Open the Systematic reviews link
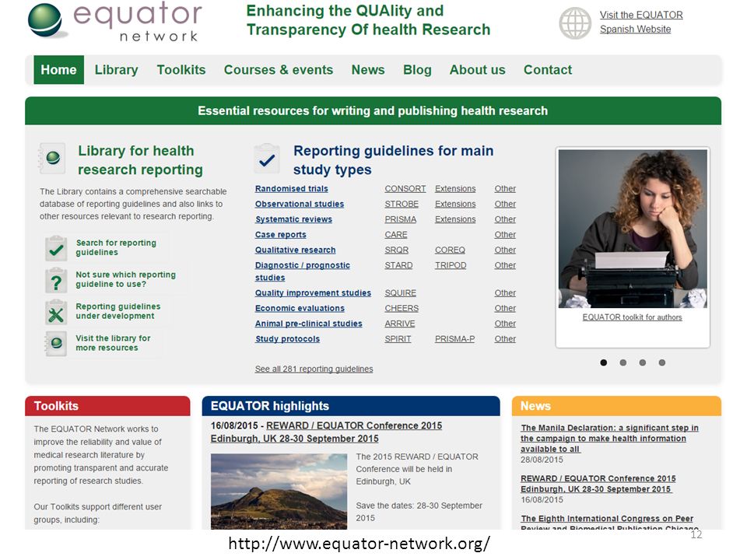This screenshot has width=747, height=560. pyautogui.click(x=293, y=219)
